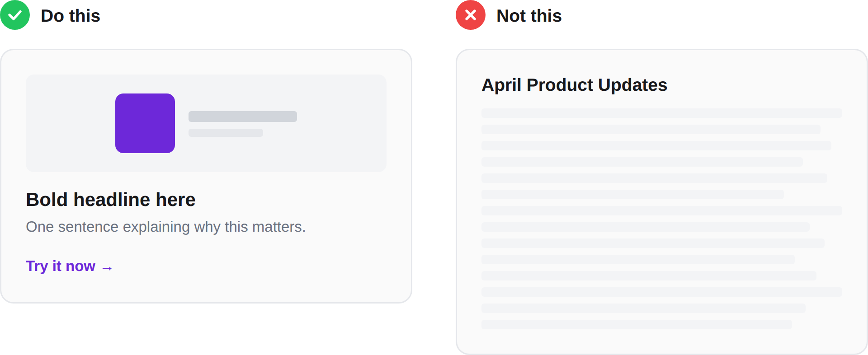The image size is (868, 355).
Task: Select the Bold headline here text
Action: 111,200
